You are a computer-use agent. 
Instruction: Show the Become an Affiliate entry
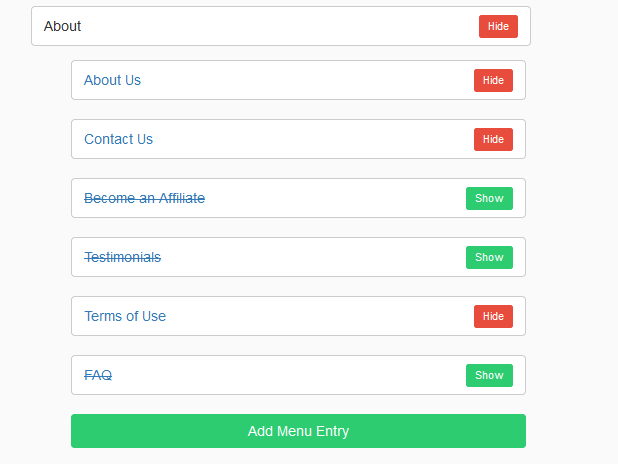489,198
